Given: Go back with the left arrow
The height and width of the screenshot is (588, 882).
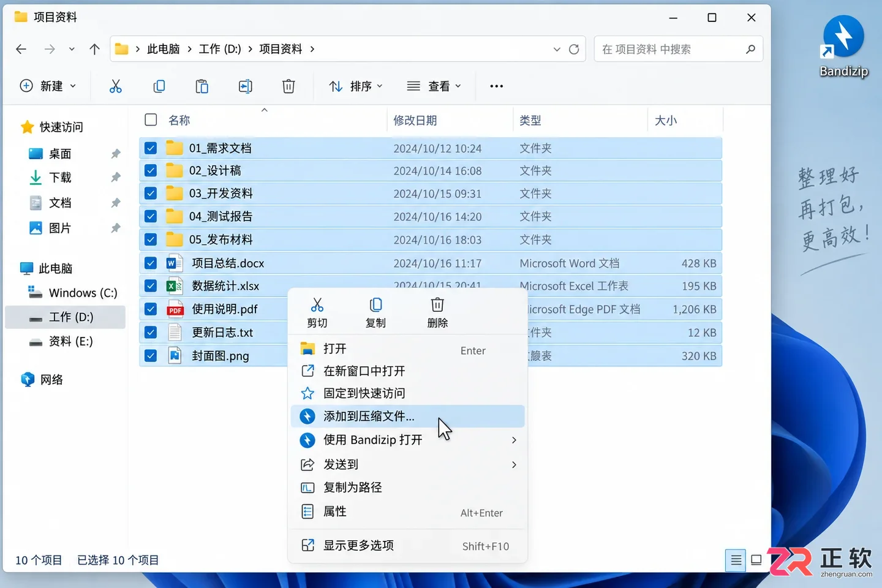Looking at the screenshot, I should [x=21, y=49].
